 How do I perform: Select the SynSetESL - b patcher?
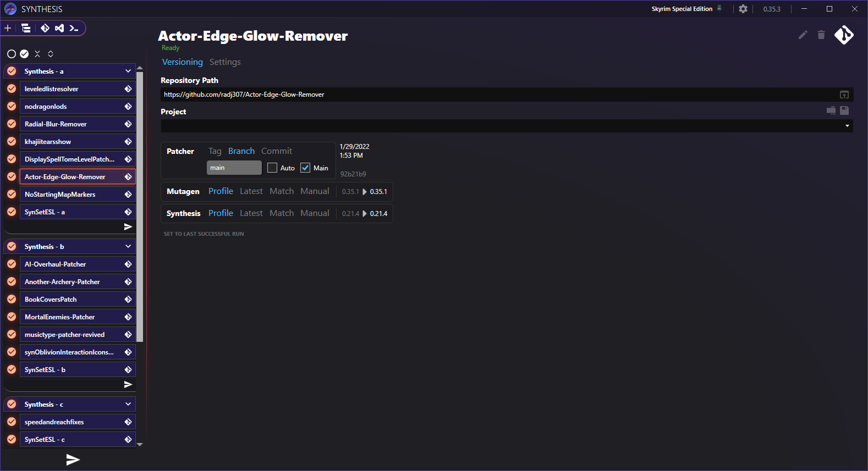[78, 370]
